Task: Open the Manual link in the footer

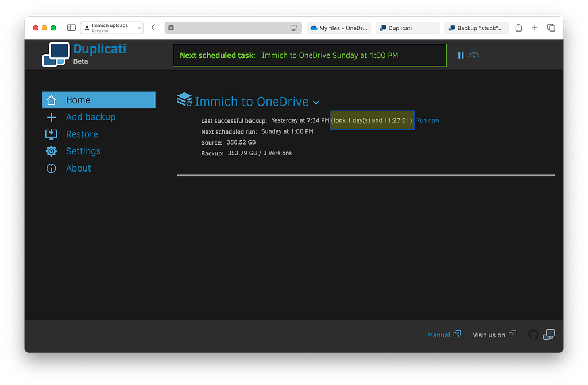Action: [x=439, y=335]
